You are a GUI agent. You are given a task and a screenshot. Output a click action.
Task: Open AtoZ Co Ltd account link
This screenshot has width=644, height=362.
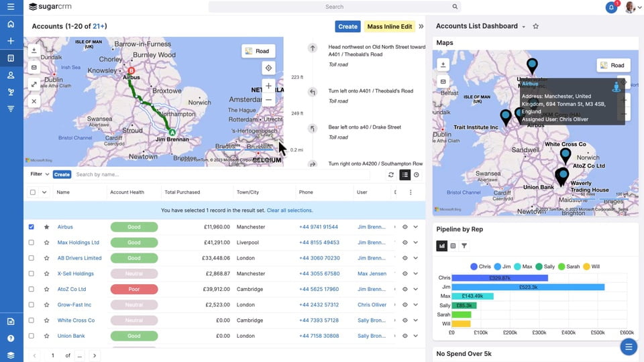click(72, 290)
